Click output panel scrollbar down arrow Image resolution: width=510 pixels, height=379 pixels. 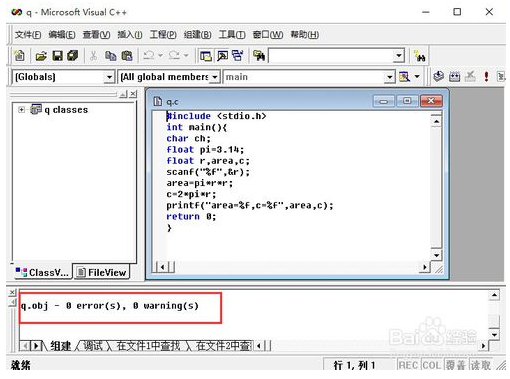click(494, 334)
